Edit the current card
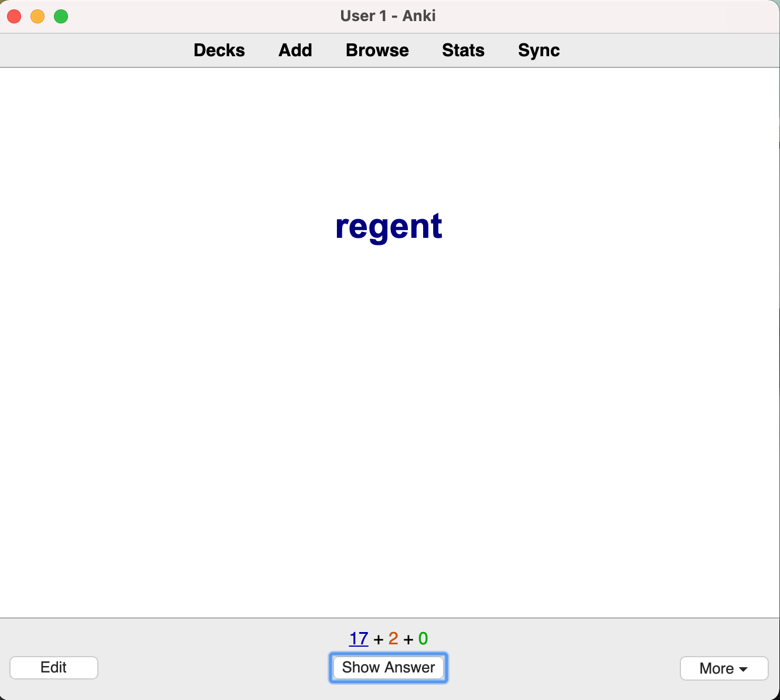The height and width of the screenshot is (700, 780). (54, 667)
